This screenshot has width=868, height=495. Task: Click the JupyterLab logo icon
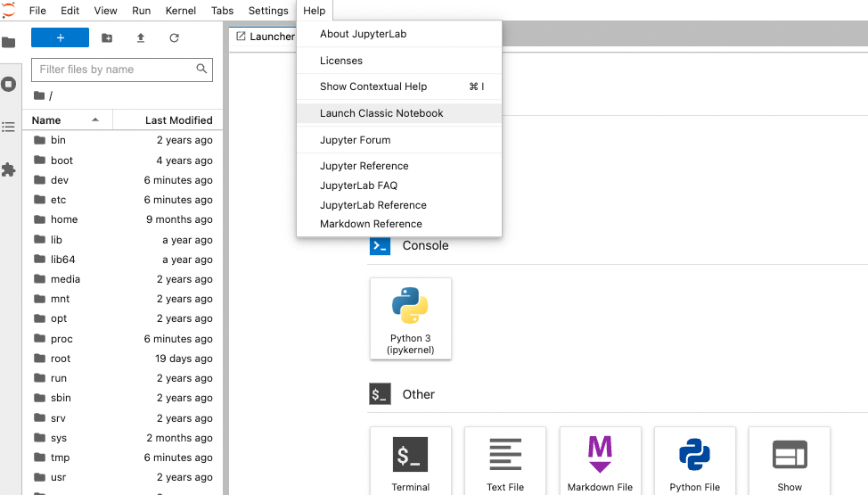click(8, 10)
